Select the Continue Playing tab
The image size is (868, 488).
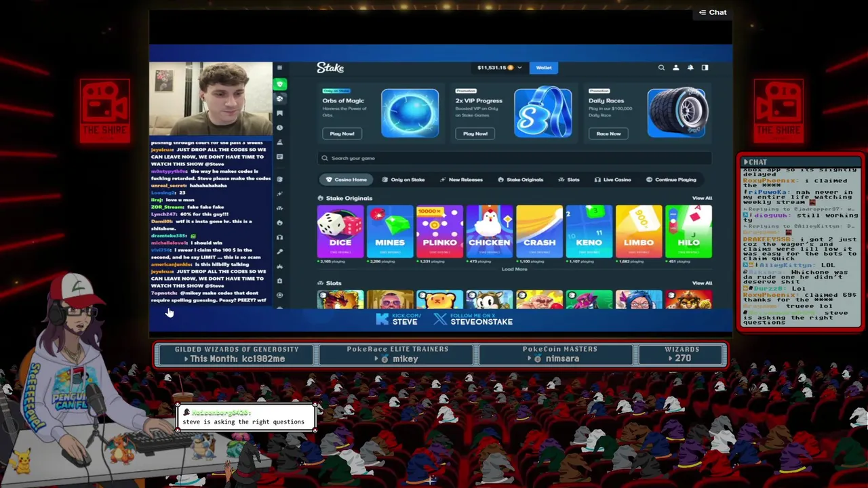coord(671,180)
